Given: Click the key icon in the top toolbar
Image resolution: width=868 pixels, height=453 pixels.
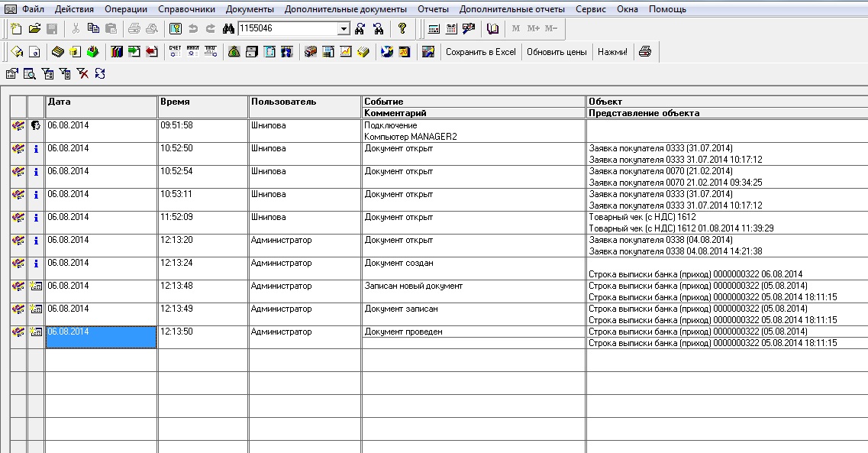Looking at the screenshot, I should [176, 29].
